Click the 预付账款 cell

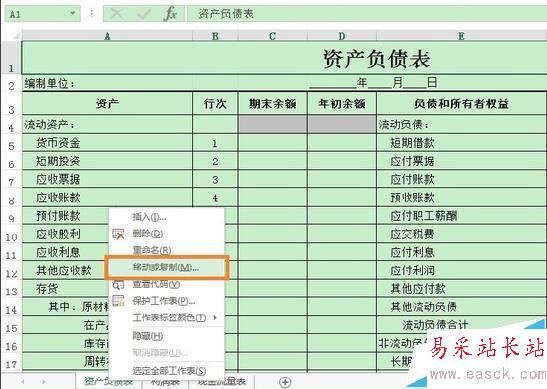(x=65, y=216)
